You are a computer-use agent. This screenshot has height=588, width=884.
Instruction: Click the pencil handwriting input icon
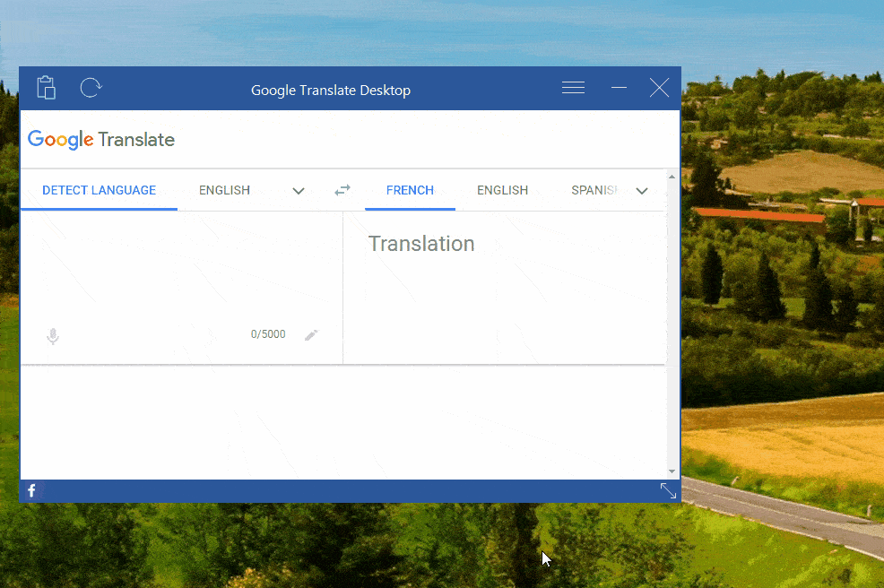pos(311,335)
